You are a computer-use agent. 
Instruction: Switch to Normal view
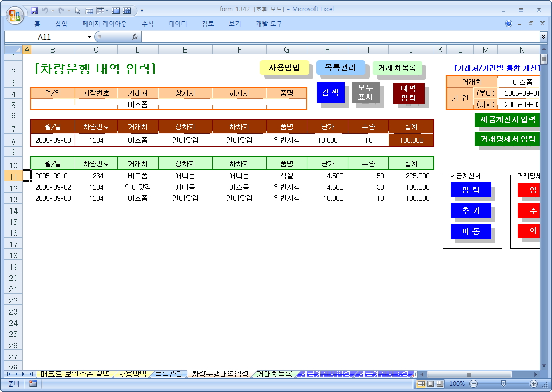[421, 383]
